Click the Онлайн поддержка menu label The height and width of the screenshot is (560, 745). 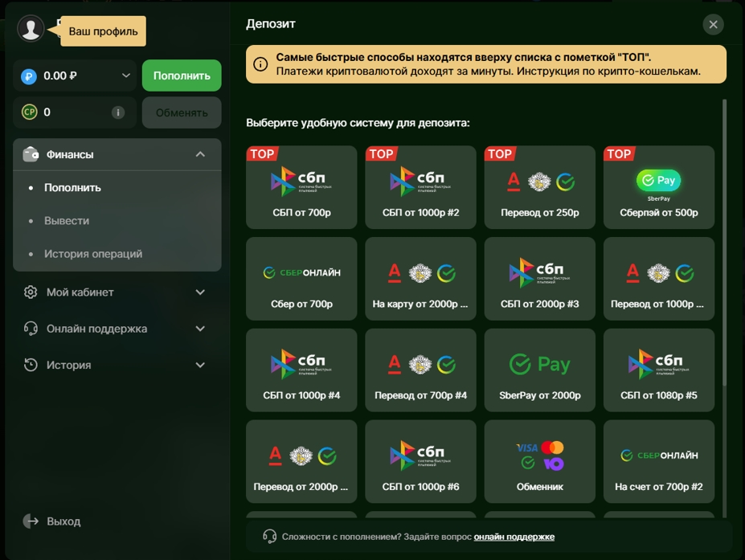point(97,329)
